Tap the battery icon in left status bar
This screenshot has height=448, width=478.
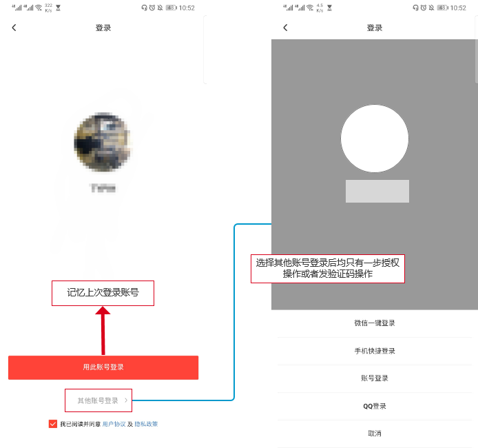tap(172, 8)
